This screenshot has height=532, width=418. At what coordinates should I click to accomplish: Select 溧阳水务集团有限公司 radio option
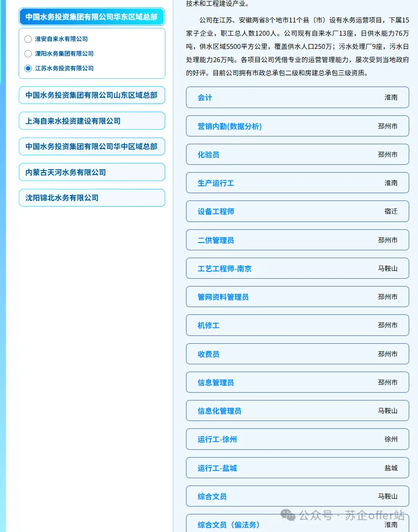pyautogui.click(x=28, y=54)
